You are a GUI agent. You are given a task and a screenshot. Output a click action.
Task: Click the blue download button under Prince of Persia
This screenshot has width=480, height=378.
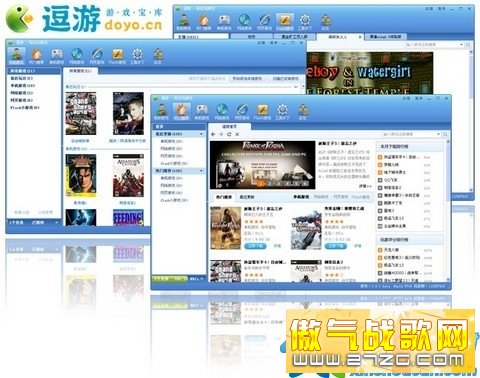coord(255,246)
